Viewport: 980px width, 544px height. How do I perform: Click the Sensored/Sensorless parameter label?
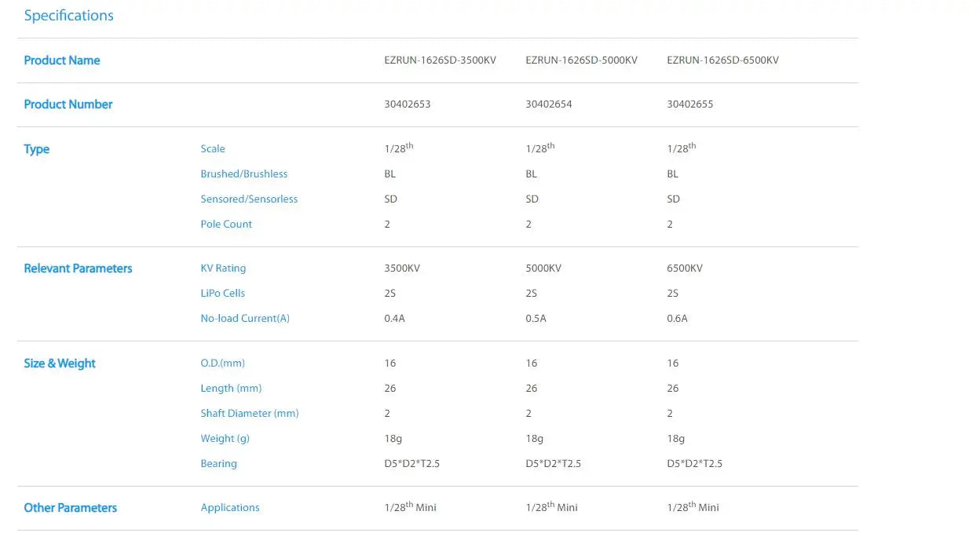point(249,199)
